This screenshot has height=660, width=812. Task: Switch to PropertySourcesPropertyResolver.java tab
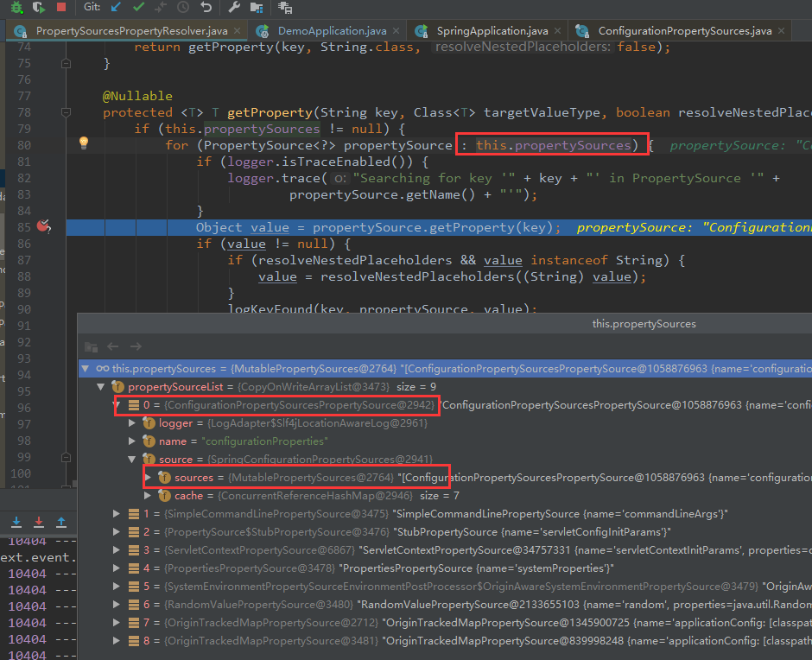[x=131, y=31]
